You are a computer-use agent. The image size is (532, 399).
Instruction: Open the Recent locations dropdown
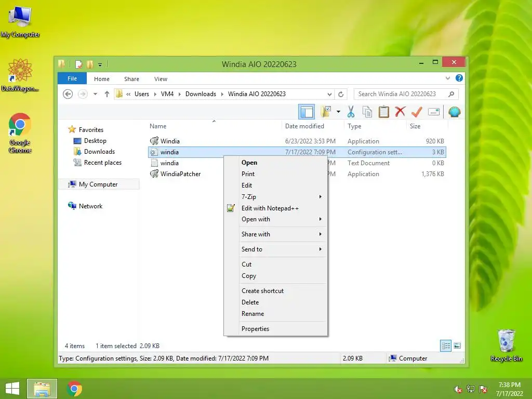point(96,94)
